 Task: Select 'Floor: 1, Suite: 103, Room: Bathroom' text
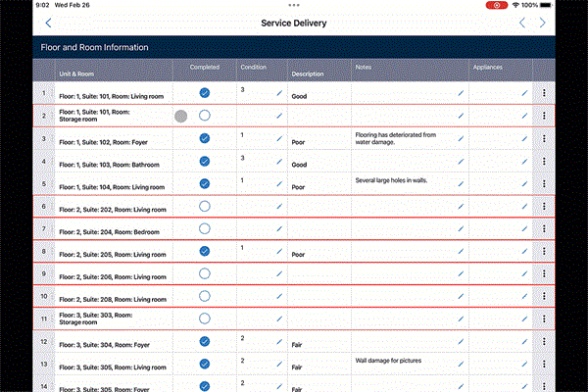tap(109, 165)
